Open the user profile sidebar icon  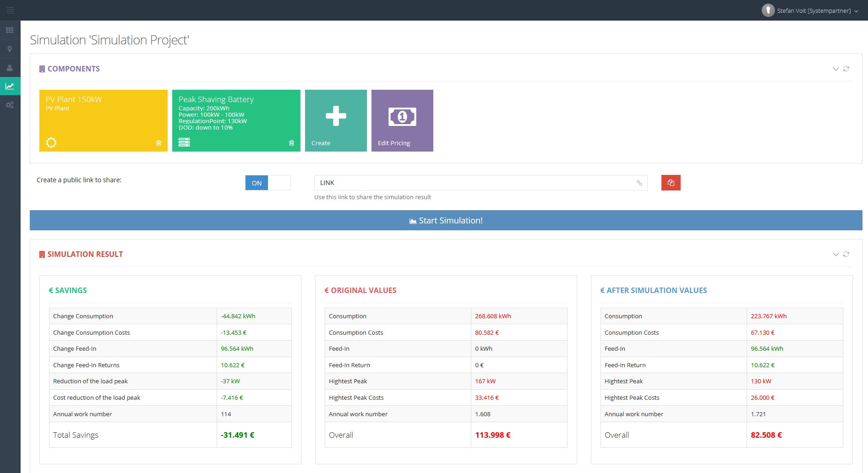click(10, 68)
